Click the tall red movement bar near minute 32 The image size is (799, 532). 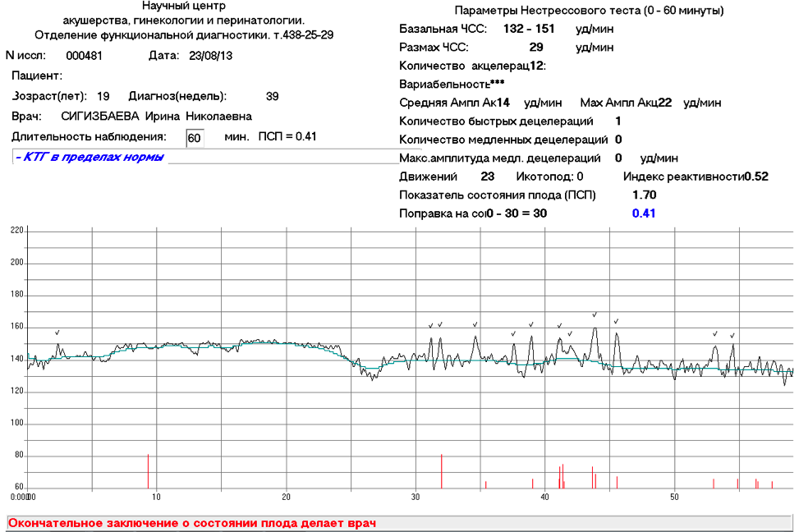coord(441,470)
